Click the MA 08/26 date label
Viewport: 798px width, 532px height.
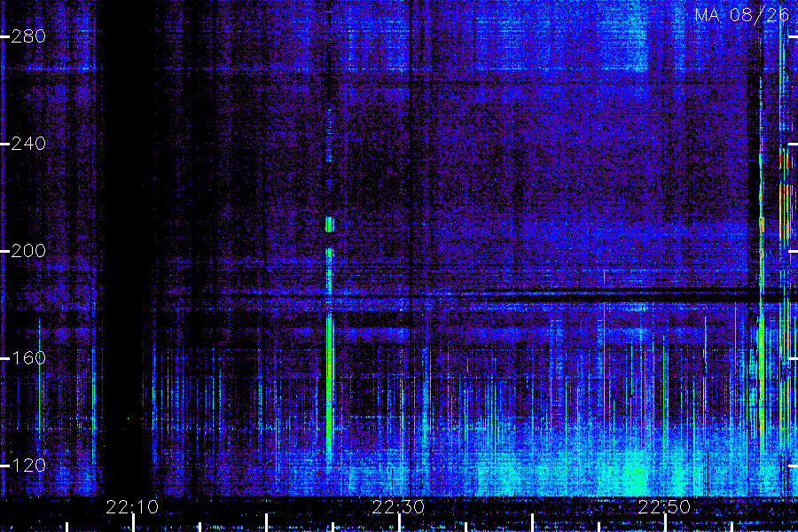[x=742, y=15]
